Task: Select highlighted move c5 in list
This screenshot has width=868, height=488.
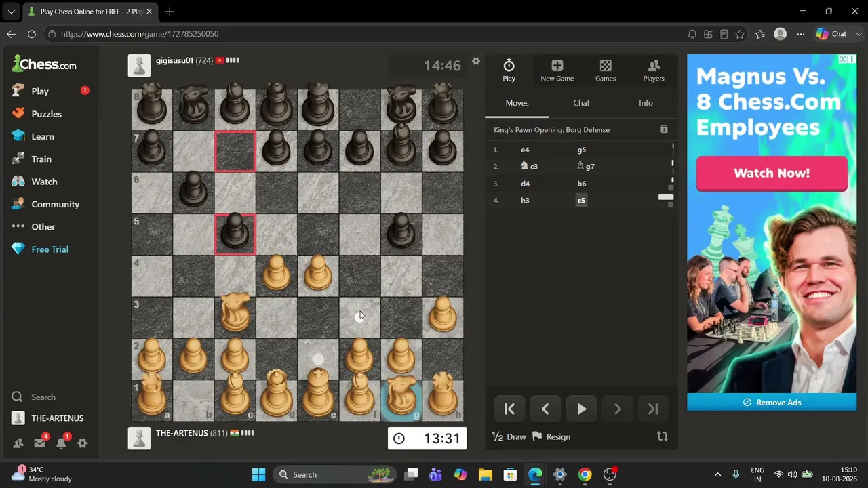Action: coord(581,200)
